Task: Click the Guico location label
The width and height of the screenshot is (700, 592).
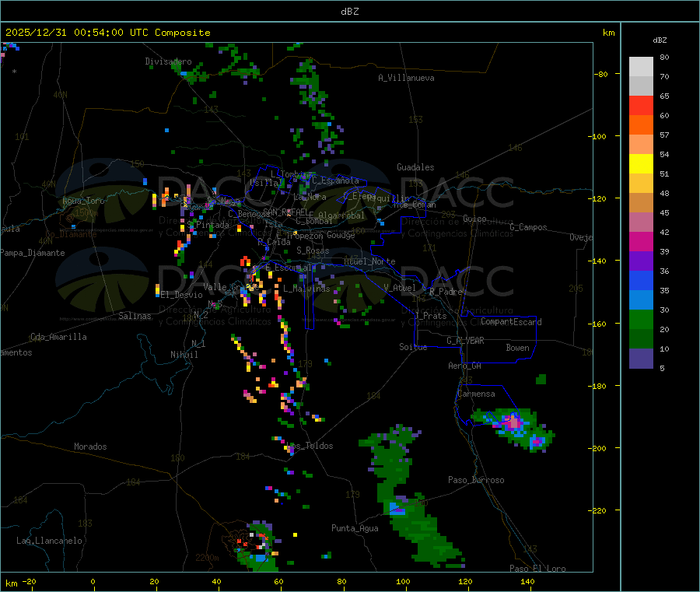Action: click(474, 219)
